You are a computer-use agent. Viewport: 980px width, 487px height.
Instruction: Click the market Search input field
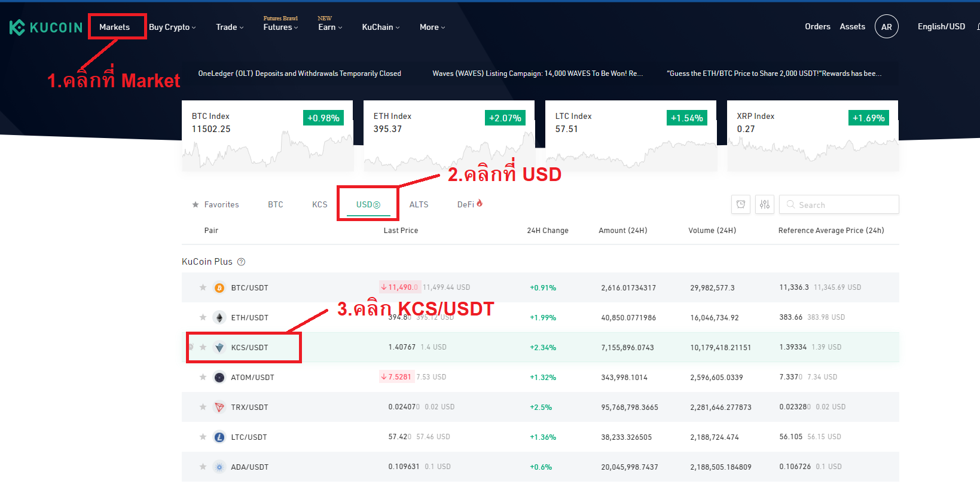tap(839, 204)
